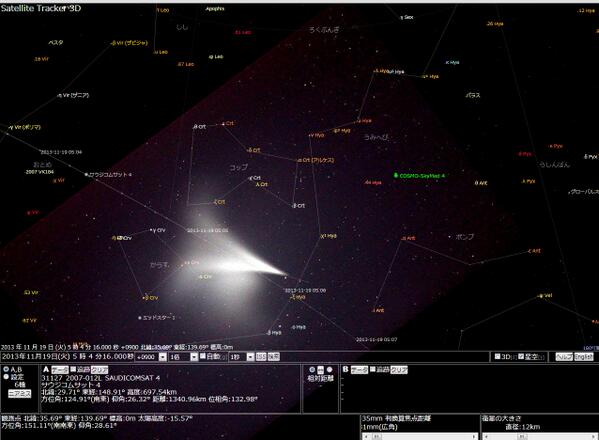The height and width of the screenshot is (440, 599).
Task: Click the Apophis asteroid label
Action: (x=215, y=8)
